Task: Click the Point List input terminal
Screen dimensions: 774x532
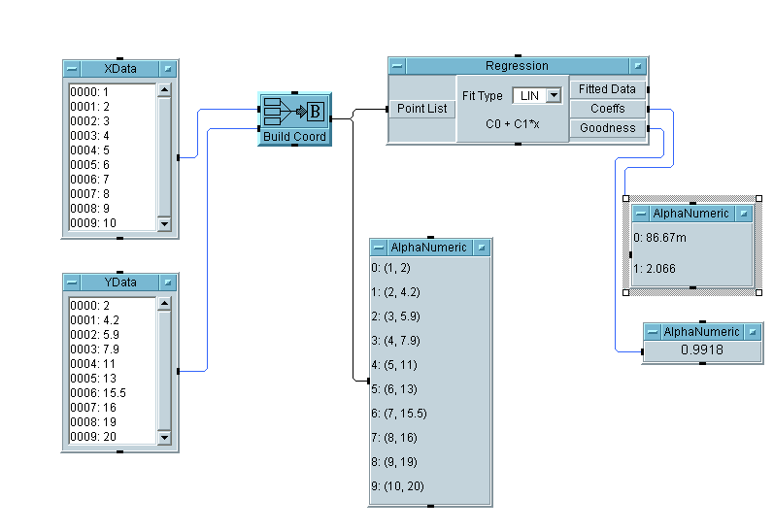Action: coord(422,109)
